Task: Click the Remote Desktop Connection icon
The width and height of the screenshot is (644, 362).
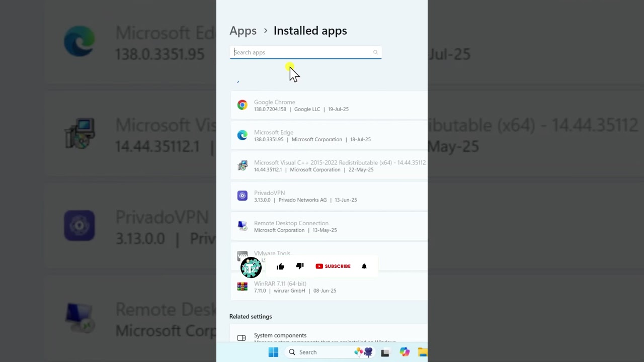Action: point(243,226)
